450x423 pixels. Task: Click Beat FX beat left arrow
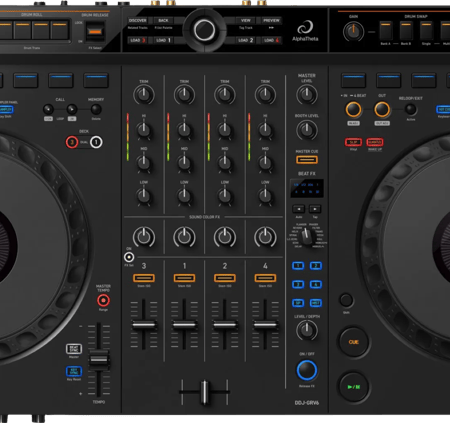[299, 209]
